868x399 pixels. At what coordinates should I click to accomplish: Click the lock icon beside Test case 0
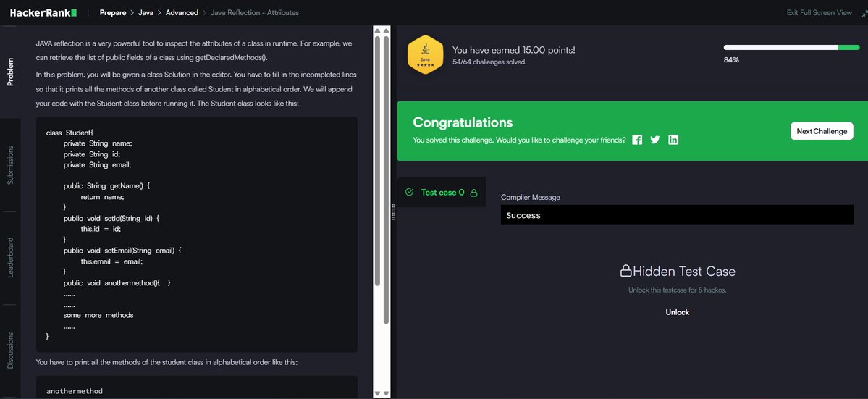(473, 193)
